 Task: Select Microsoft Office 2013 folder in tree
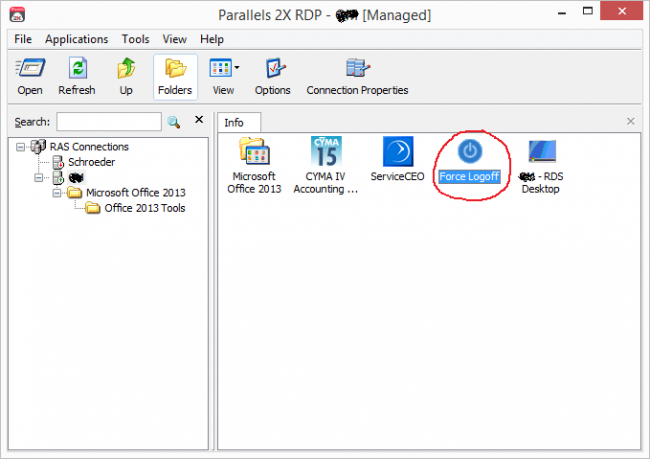(x=136, y=193)
